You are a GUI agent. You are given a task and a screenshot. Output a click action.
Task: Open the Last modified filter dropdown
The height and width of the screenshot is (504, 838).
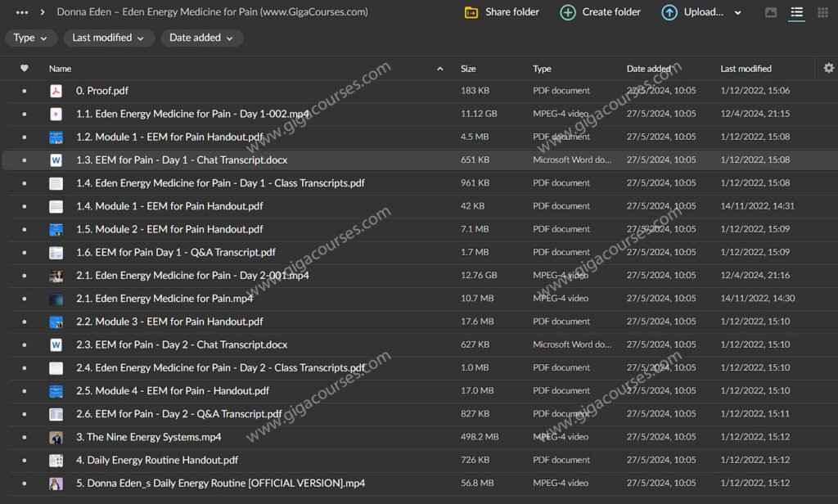point(109,38)
